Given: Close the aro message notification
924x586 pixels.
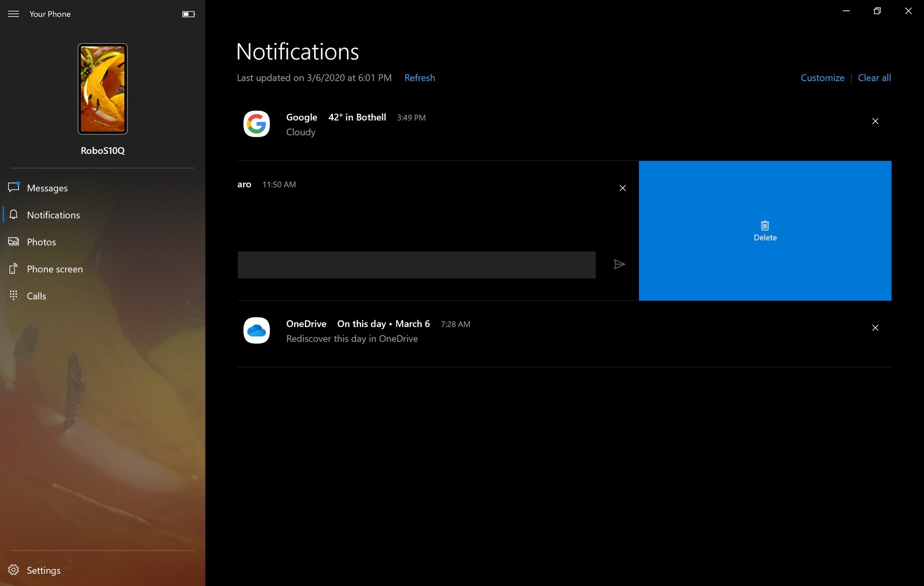Looking at the screenshot, I should (x=623, y=188).
